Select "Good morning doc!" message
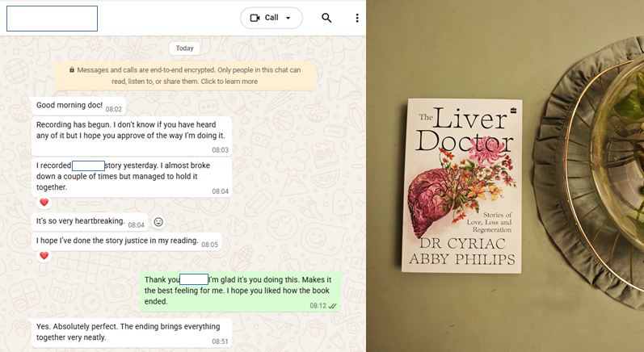 (x=79, y=106)
